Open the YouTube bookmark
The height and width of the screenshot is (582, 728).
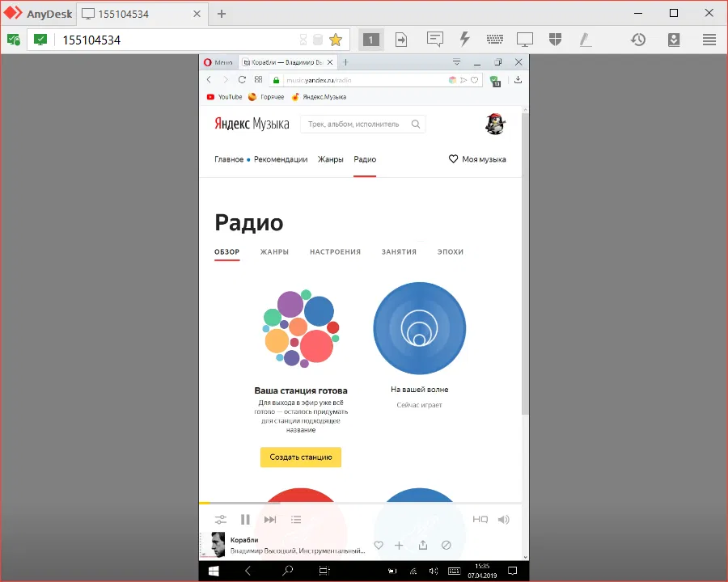224,97
